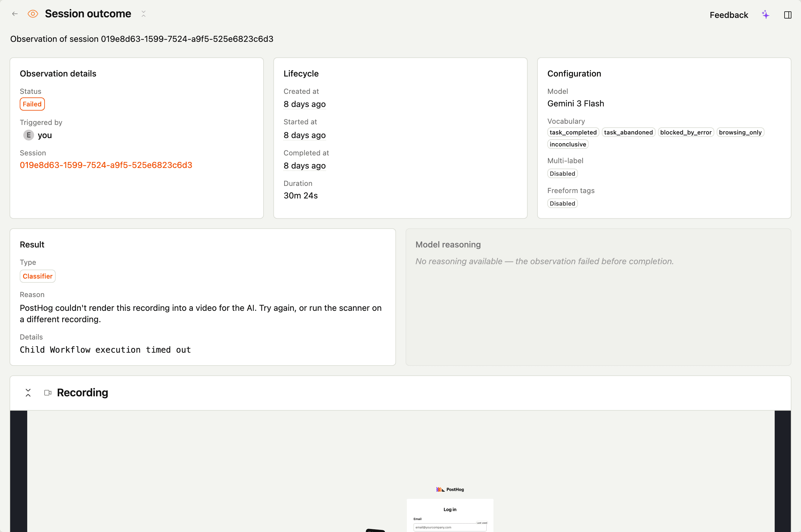Click the reason text about rendering the recording
Viewport: 801px width, 532px height.
[x=201, y=314]
